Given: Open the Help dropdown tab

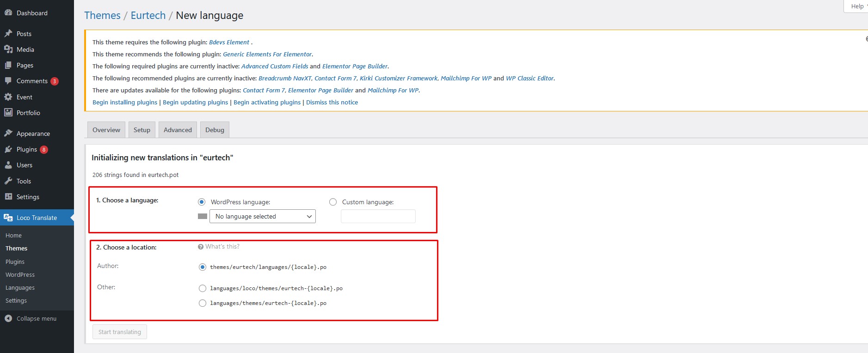Looking at the screenshot, I should click(856, 6).
